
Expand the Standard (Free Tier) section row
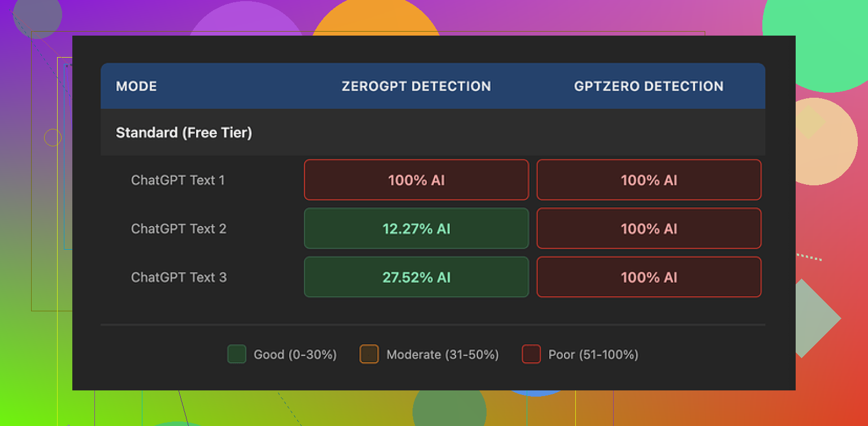[x=184, y=133]
